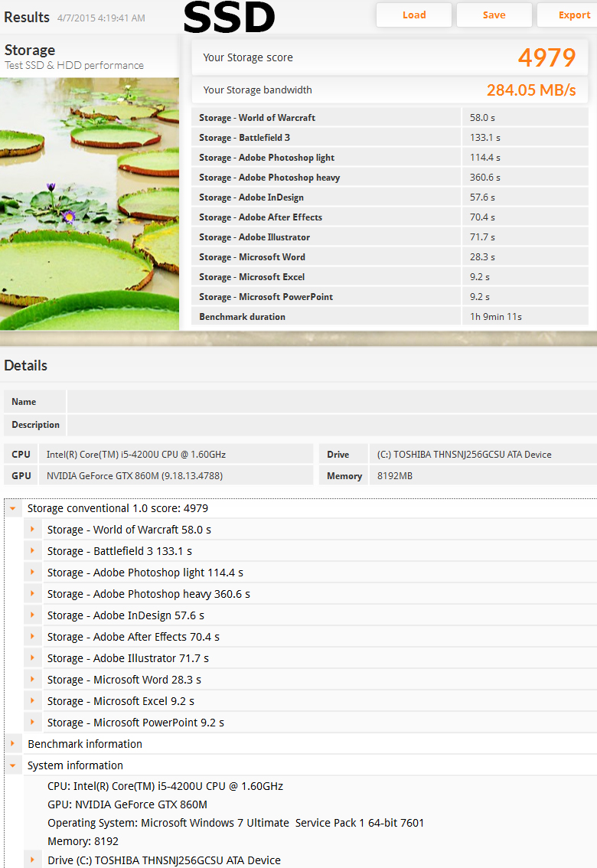Expand Storage - Adobe Illustrator entry
The width and height of the screenshot is (597, 868).
pos(32,658)
